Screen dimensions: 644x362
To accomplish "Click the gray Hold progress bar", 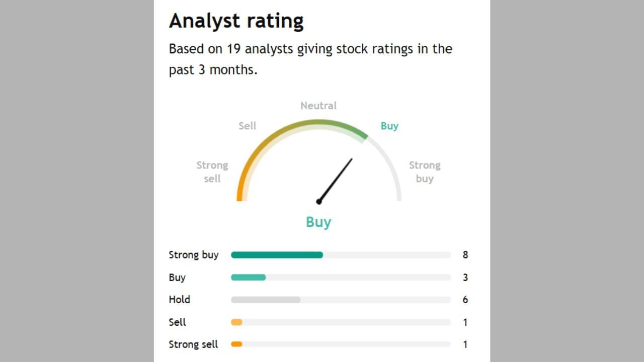I will point(266,300).
